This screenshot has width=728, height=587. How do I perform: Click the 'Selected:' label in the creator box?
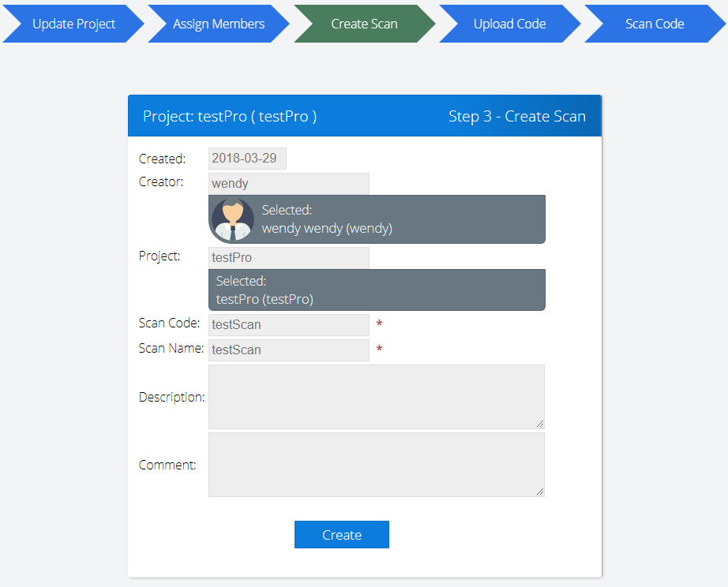[x=287, y=210]
